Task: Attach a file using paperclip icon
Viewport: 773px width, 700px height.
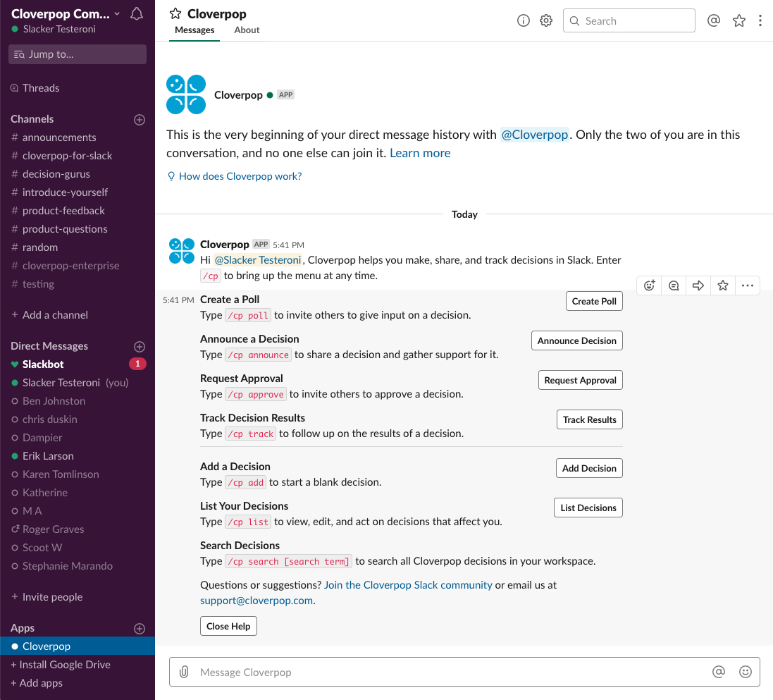Action: tap(184, 672)
